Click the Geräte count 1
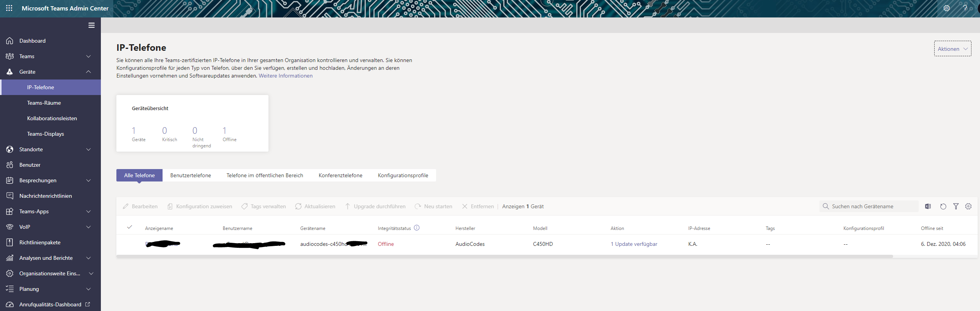This screenshot has width=980, height=311. click(133, 131)
